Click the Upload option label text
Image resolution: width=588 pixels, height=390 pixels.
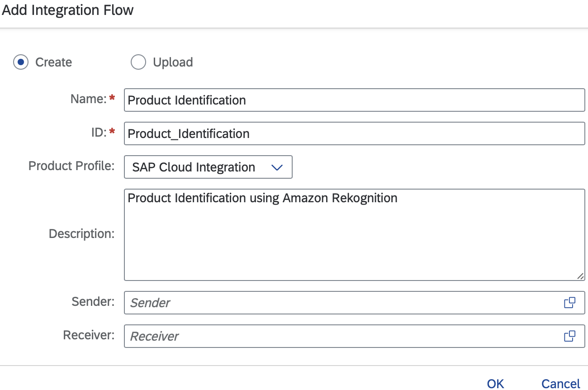173,62
